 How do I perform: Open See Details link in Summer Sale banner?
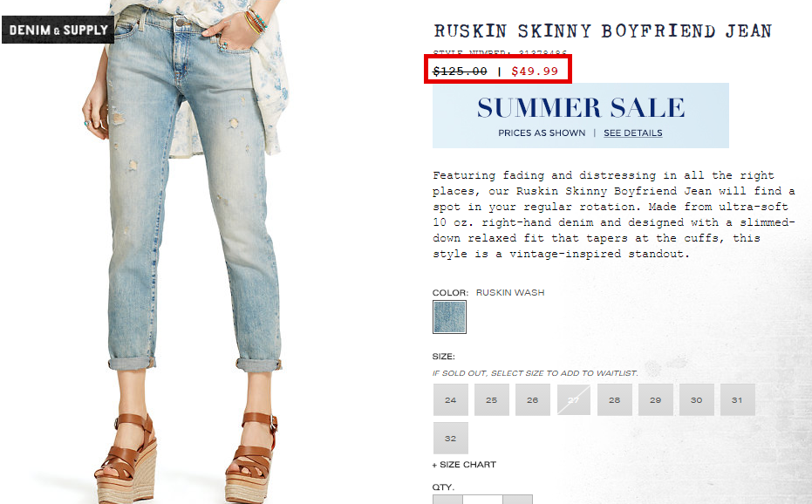coord(633,133)
